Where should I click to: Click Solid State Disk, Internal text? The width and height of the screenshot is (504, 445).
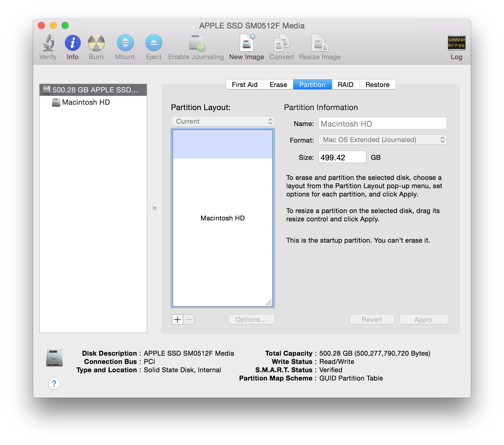pyautogui.click(x=182, y=370)
